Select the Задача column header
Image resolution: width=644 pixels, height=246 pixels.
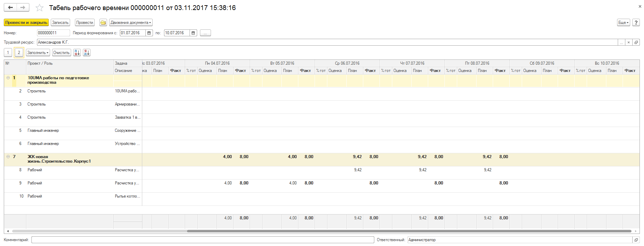pyautogui.click(x=128, y=63)
